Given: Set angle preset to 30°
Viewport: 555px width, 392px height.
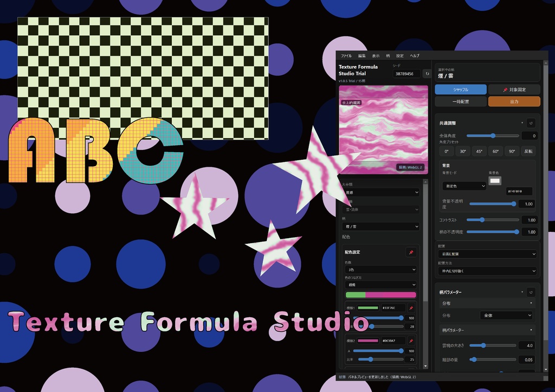Looking at the screenshot, I should 463,151.
